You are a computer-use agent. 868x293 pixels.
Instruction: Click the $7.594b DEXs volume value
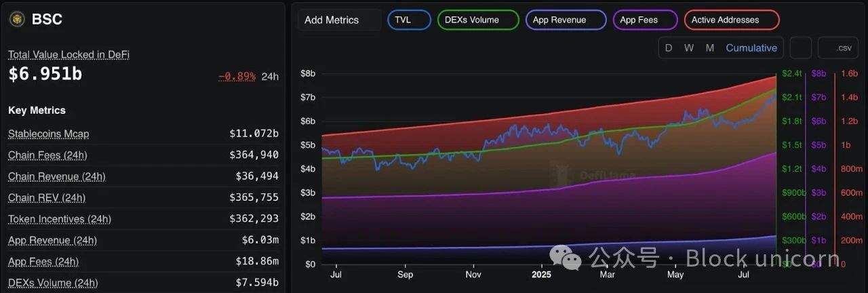tap(257, 283)
